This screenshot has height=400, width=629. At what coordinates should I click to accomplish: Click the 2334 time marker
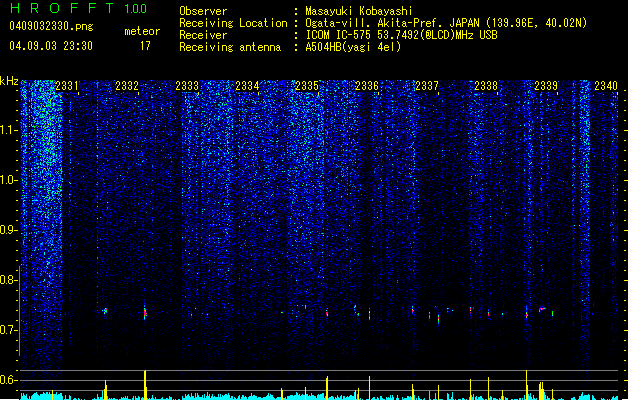(x=247, y=86)
